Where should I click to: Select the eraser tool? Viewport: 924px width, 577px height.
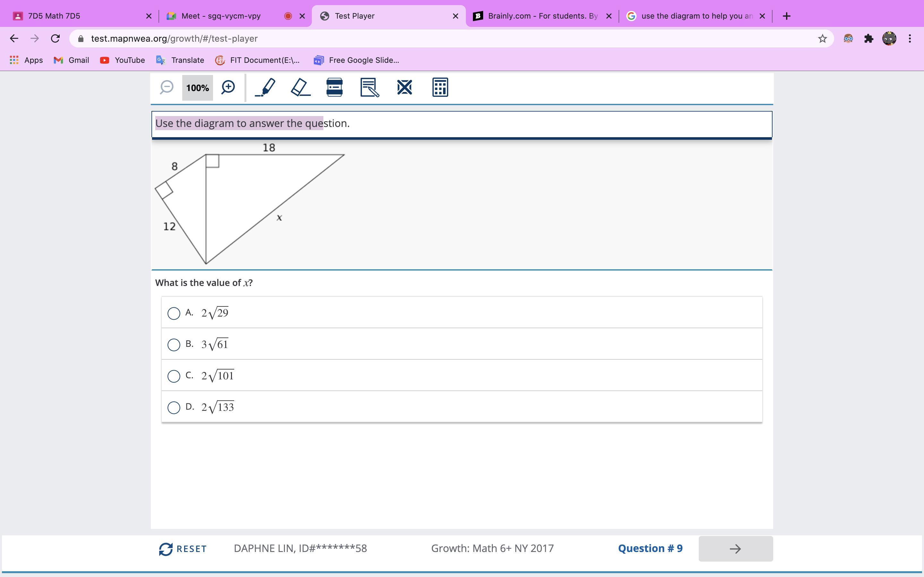301,88
